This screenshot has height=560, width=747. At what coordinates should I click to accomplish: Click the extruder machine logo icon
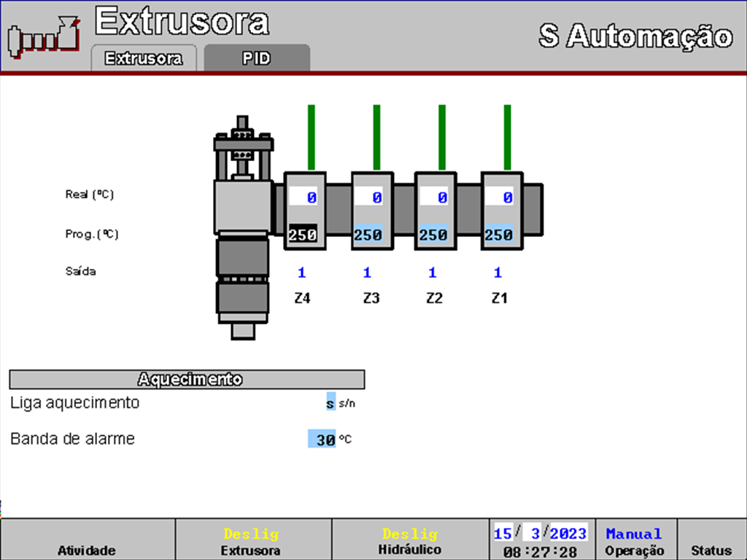click(43, 39)
